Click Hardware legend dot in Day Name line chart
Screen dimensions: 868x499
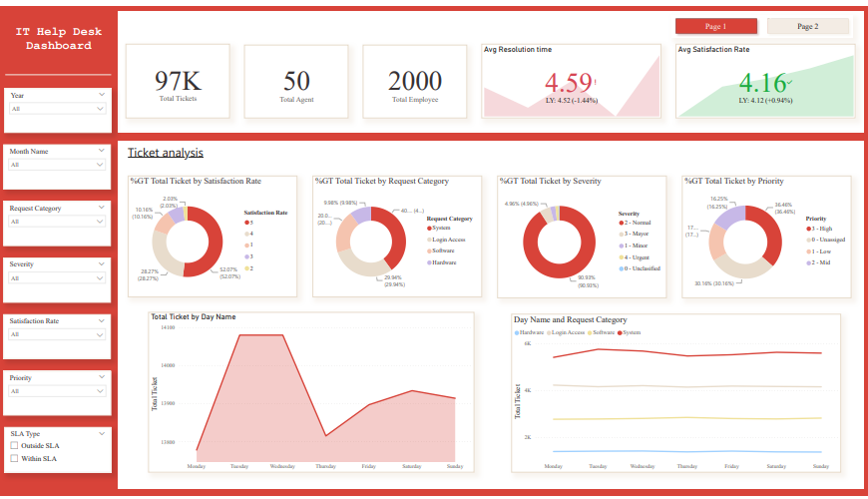(517, 332)
